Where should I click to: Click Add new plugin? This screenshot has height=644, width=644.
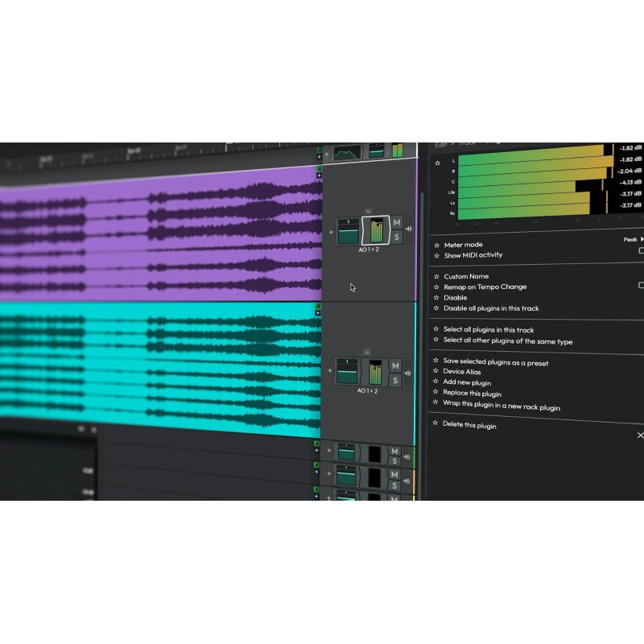(467, 382)
